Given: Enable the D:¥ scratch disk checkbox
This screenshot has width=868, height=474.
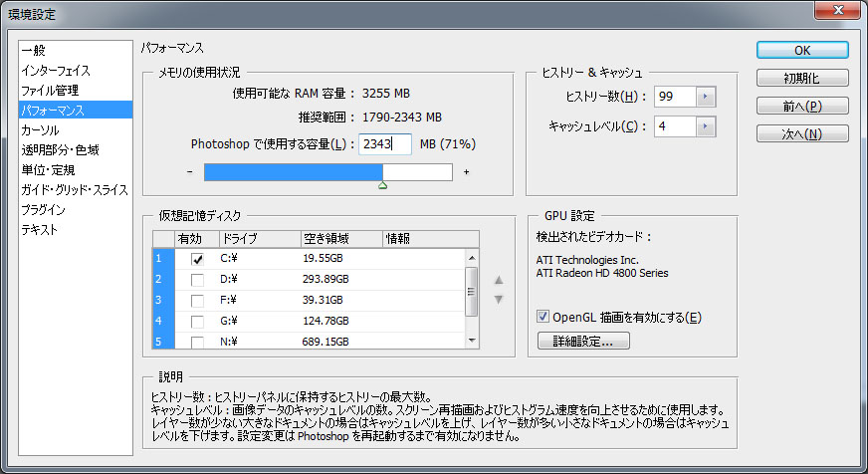Looking at the screenshot, I should 197,280.
